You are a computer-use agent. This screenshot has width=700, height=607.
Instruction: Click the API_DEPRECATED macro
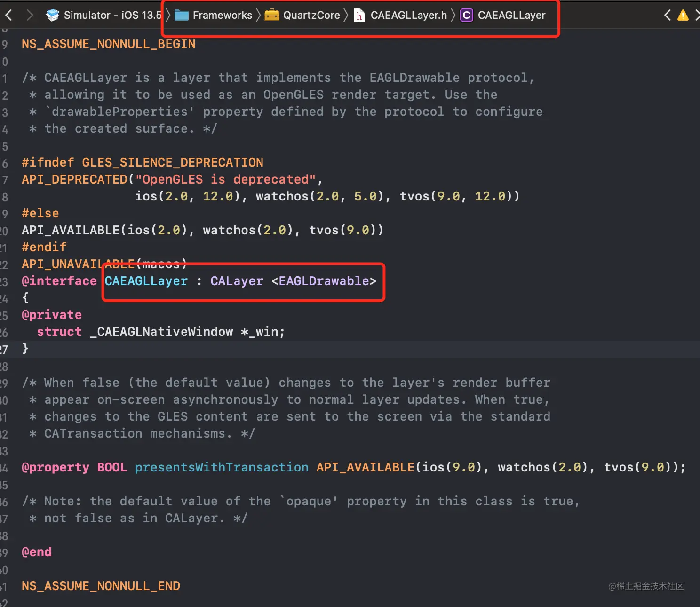[75, 179]
